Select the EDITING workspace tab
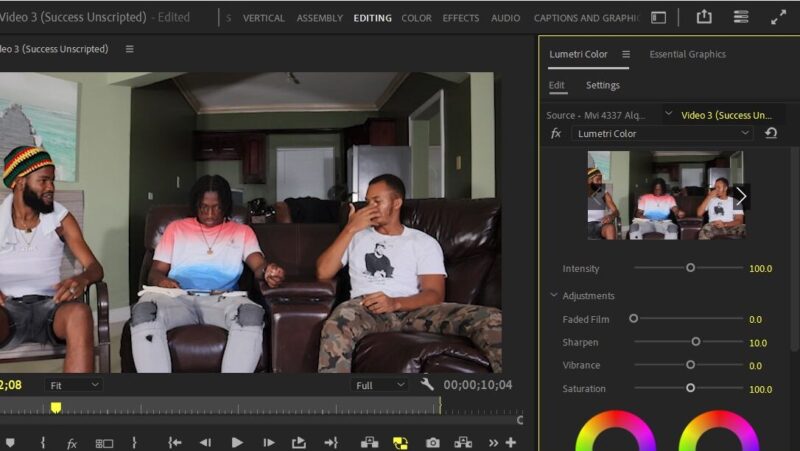800x451 pixels. click(372, 18)
